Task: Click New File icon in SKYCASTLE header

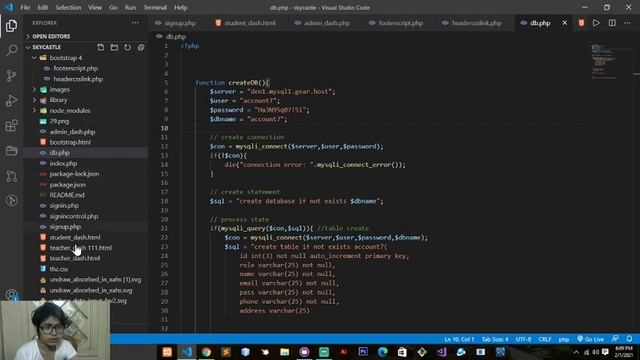Action: 101,47
